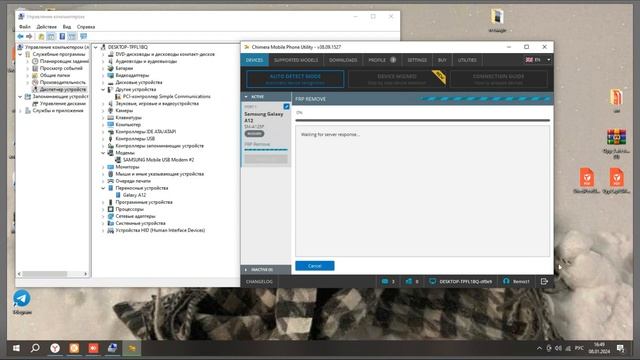Click the Батареи device category icon

click(110, 68)
